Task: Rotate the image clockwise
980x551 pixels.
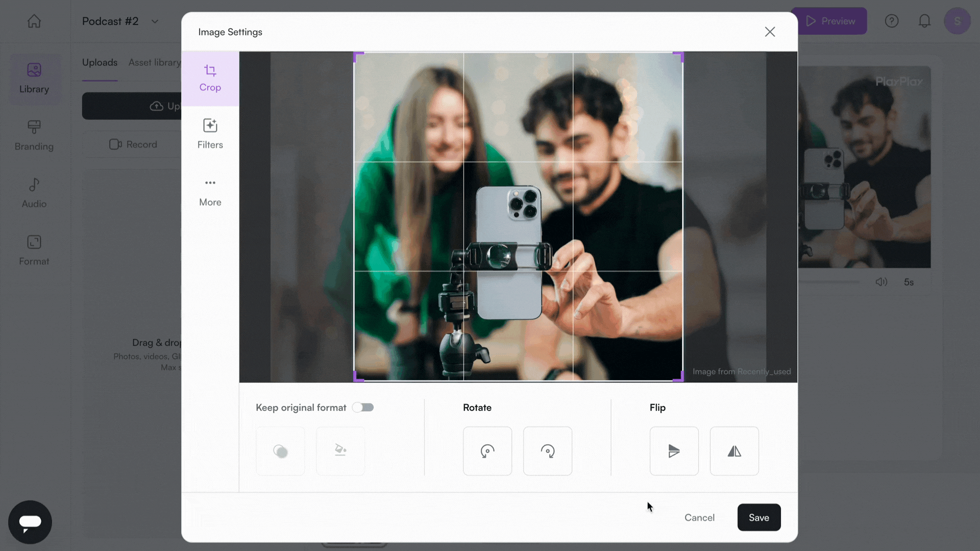Action: click(x=547, y=451)
